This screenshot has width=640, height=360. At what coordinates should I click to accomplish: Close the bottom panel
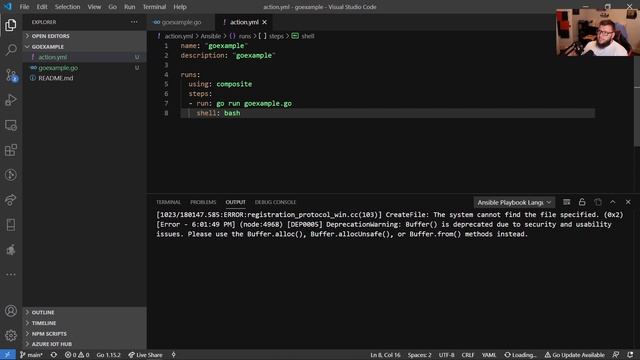tap(628, 202)
